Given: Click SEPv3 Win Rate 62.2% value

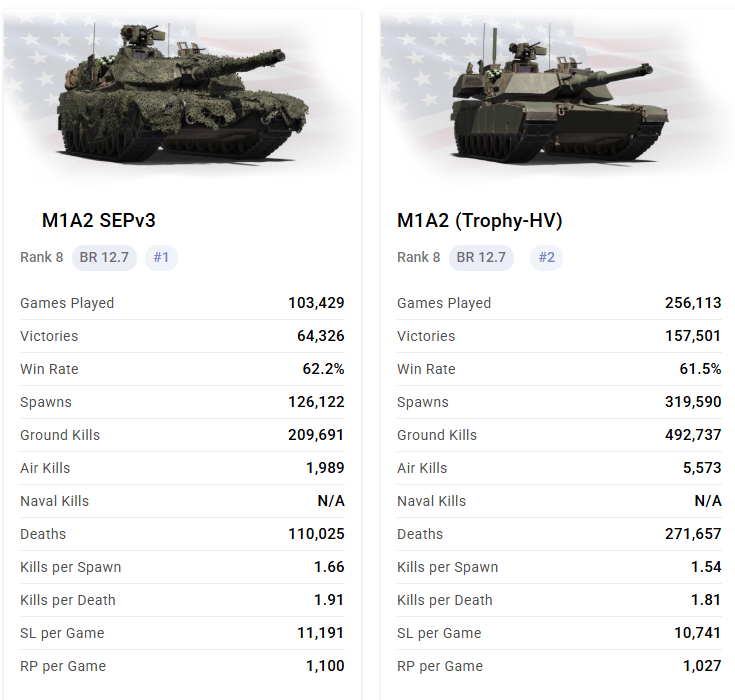Looking at the screenshot, I should (323, 369).
